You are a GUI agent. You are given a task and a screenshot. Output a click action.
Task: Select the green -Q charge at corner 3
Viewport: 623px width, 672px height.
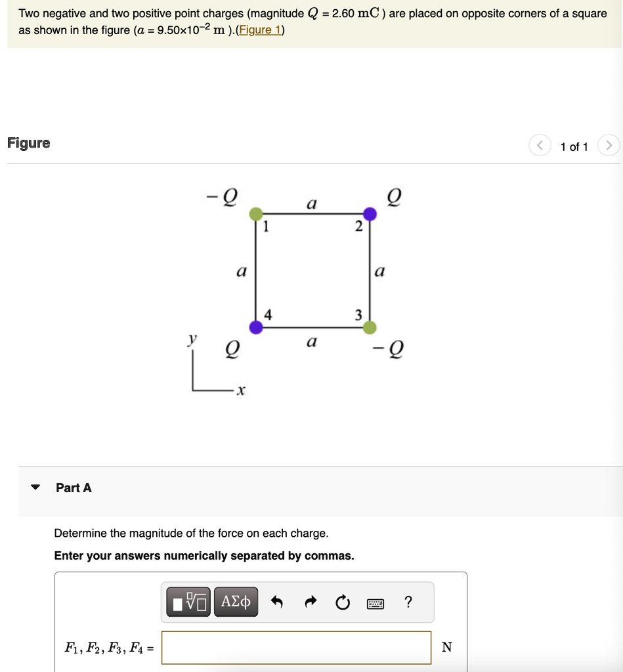tap(368, 326)
